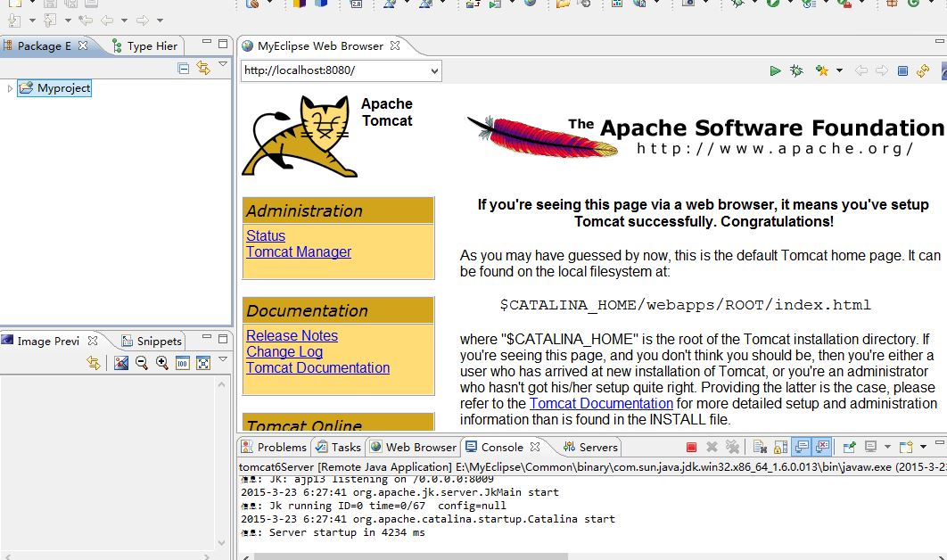The width and height of the screenshot is (947, 560).
Task: Terminate the tomcat6Server with red stop button
Action: pos(692,447)
